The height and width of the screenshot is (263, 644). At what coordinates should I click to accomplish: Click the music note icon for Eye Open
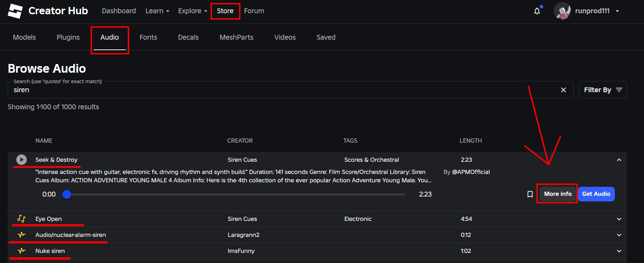tap(22, 219)
